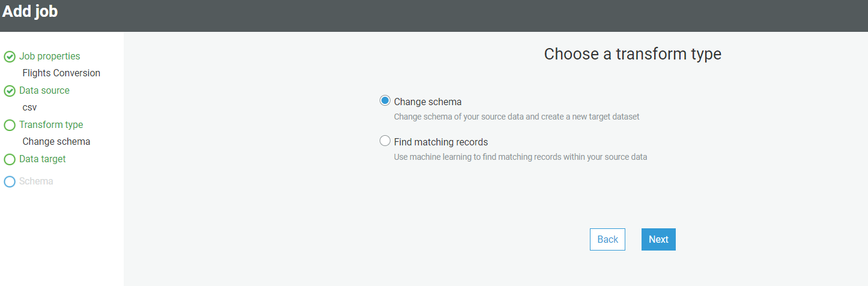Click the Data source green checkmark icon
Viewport: 868px width, 286px height.
coord(10,91)
